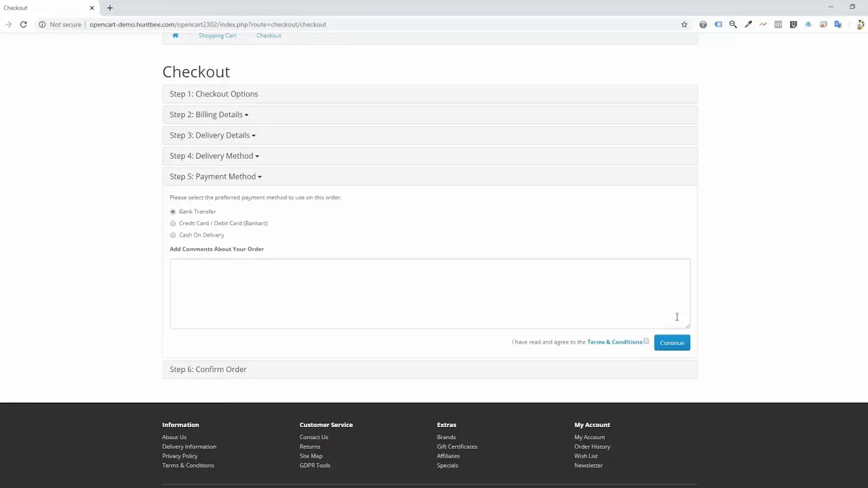This screenshot has height=488, width=868.
Task: Open GDPR Tools footer link
Action: (x=315, y=466)
